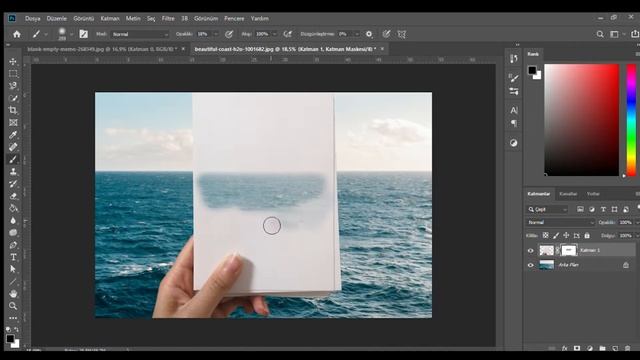
Task: Open the Düzgünleştirme dropdown arrow
Action: 357,34
